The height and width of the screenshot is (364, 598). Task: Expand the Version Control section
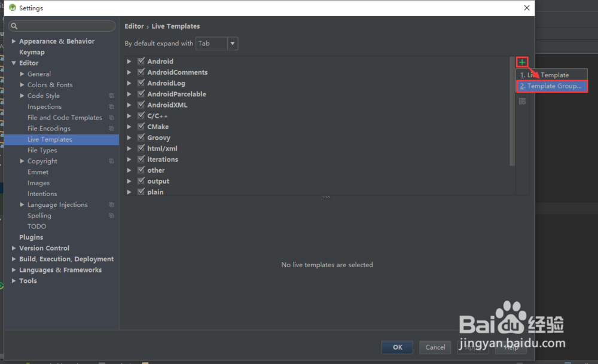coord(14,248)
